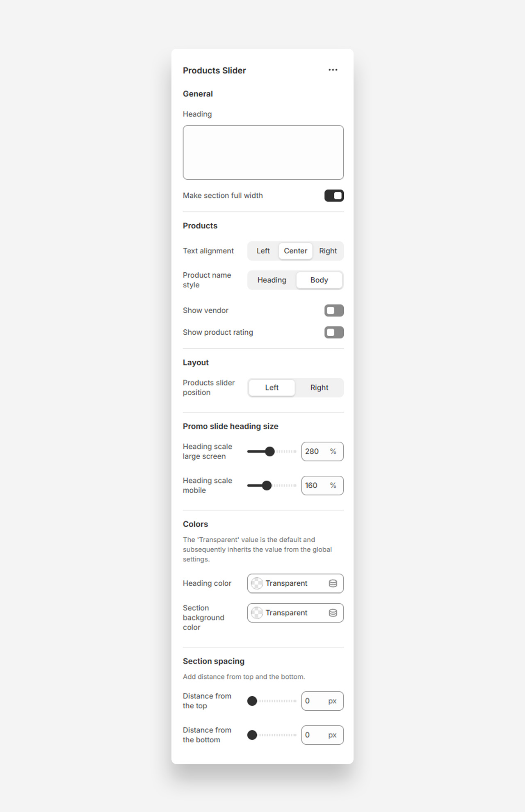Select Body product name style
The height and width of the screenshot is (812, 525).
(319, 280)
